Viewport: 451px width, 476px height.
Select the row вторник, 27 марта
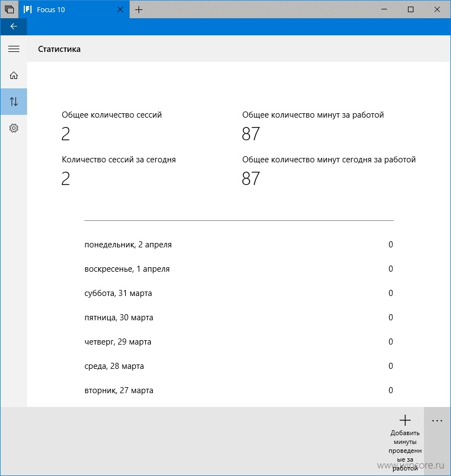(x=239, y=390)
